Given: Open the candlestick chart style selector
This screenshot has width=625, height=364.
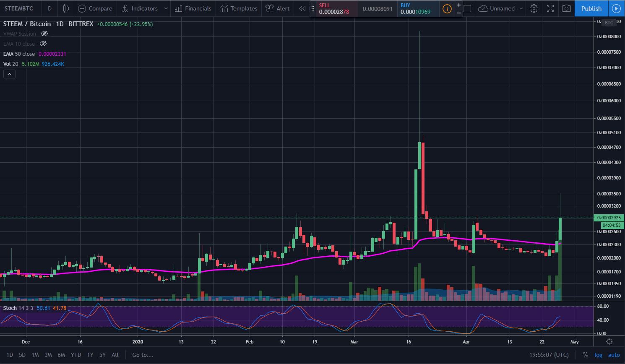Looking at the screenshot, I should (66, 8).
